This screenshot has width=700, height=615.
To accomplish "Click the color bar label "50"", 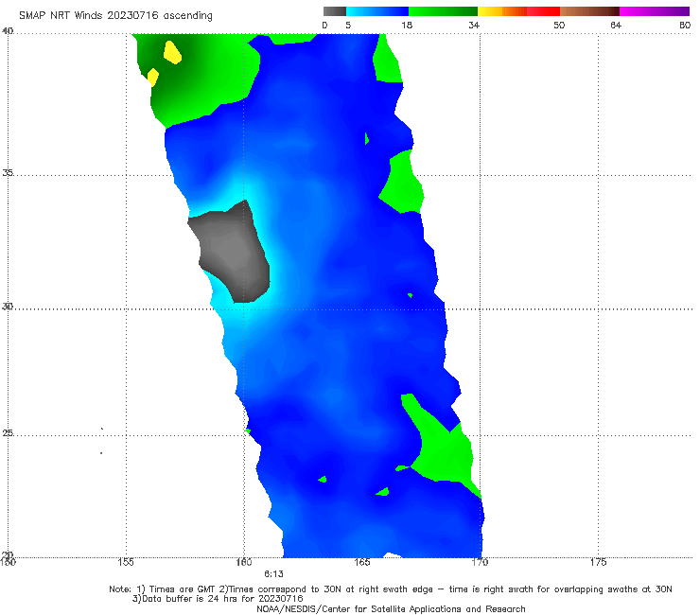I will (x=559, y=25).
